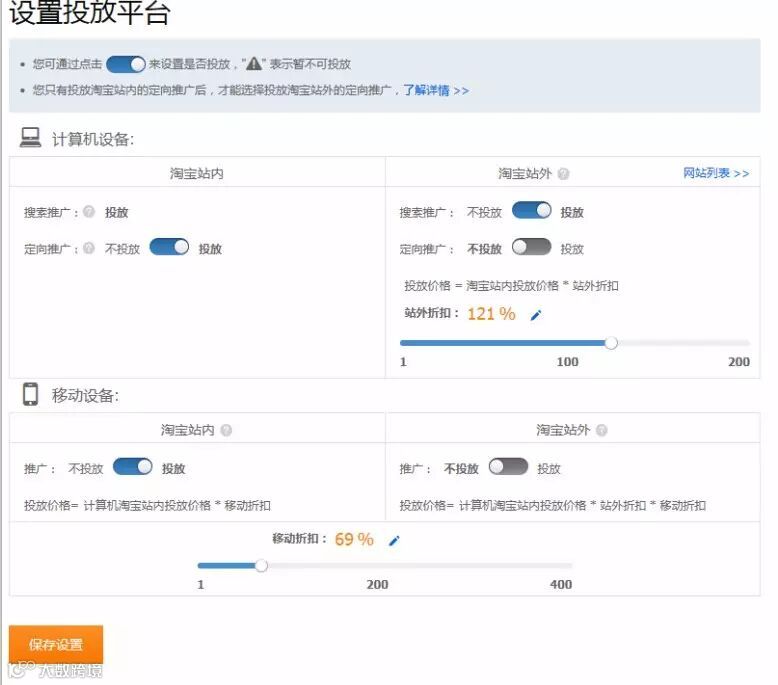Click the 投放价格 = 淘宝站内投放价格 * 站外折扣 formula

(511, 286)
